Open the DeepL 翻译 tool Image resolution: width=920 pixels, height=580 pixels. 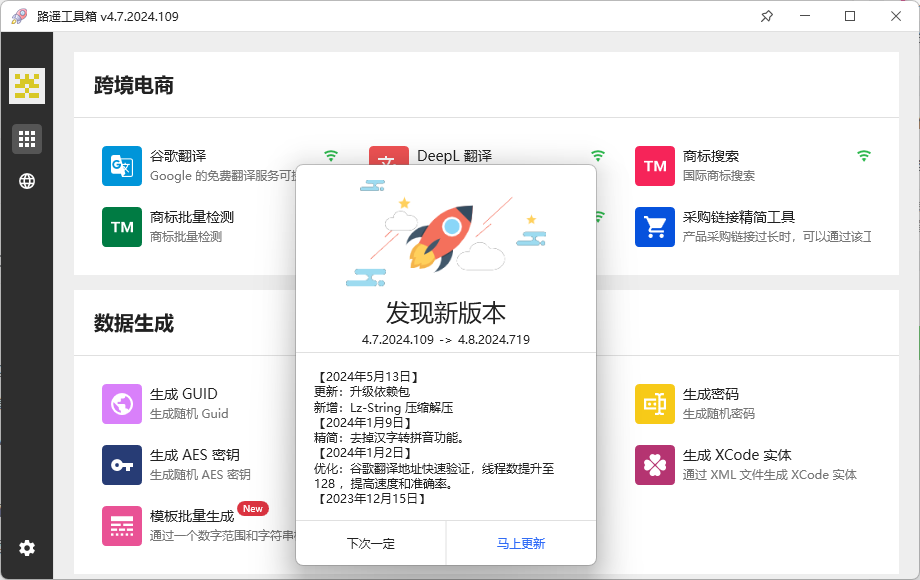point(388,158)
